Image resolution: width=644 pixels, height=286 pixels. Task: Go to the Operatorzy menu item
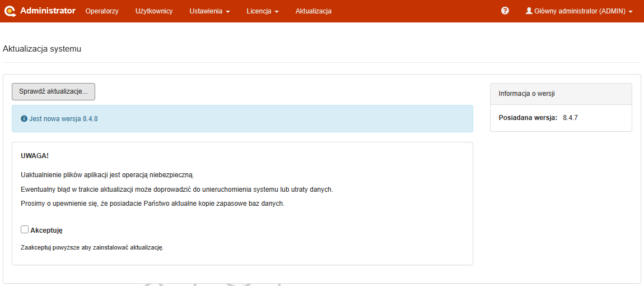pyautogui.click(x=102, y=11)
